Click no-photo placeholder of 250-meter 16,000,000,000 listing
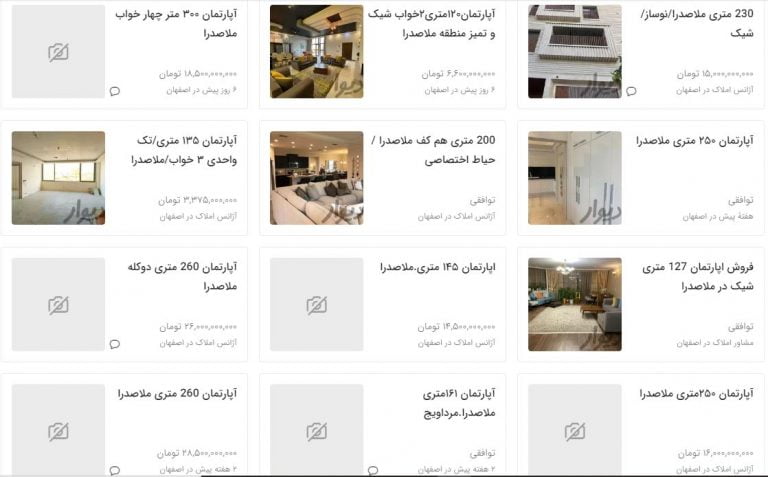 (x=575, y=430)
